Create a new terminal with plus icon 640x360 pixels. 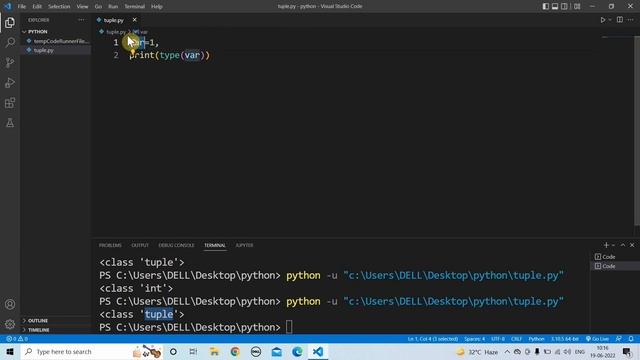[606, 245]
